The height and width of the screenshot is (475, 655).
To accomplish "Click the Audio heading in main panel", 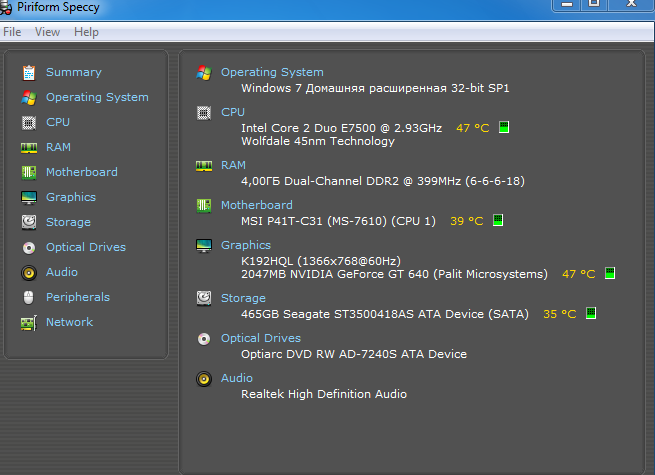I will [236, 378].
